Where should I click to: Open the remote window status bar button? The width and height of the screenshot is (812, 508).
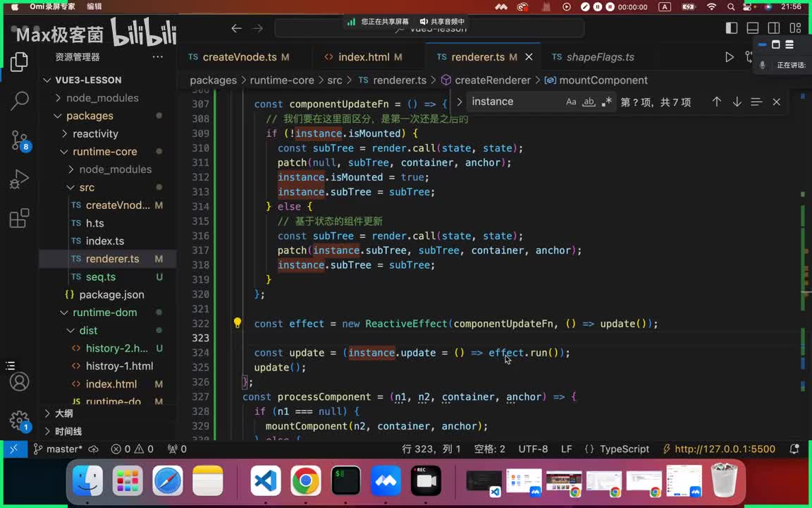(x=14, y=449)
